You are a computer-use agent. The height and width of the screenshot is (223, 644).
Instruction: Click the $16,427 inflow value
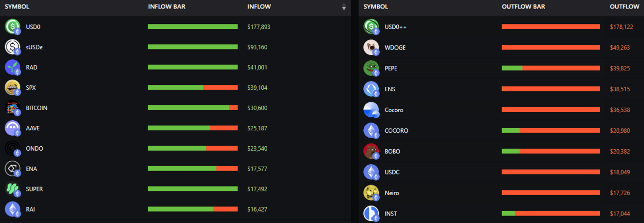click(x=257, y=210)
